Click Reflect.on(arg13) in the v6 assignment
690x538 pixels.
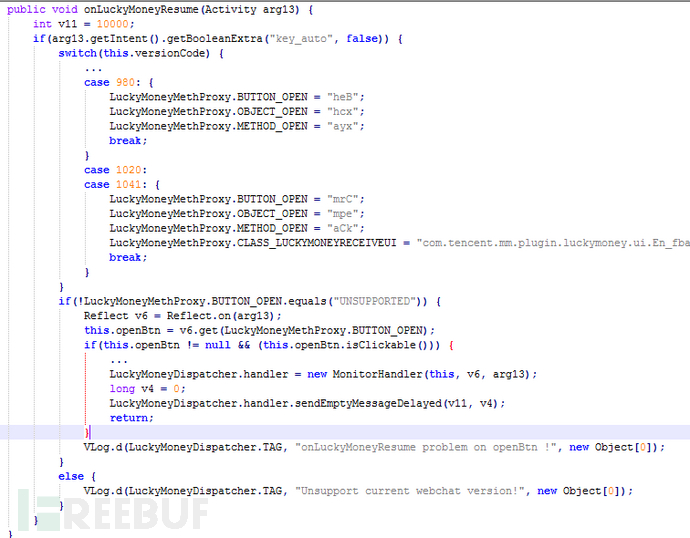click(221, 316)
